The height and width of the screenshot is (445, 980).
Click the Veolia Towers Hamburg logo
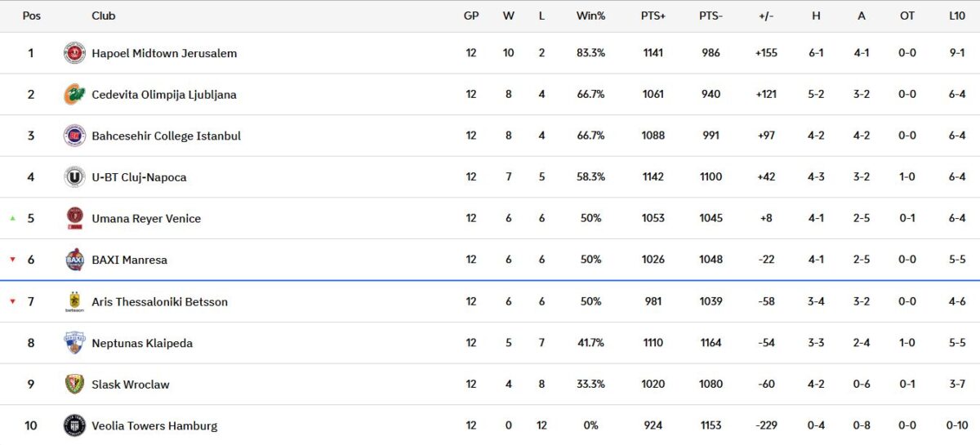(x=74, y=425)
